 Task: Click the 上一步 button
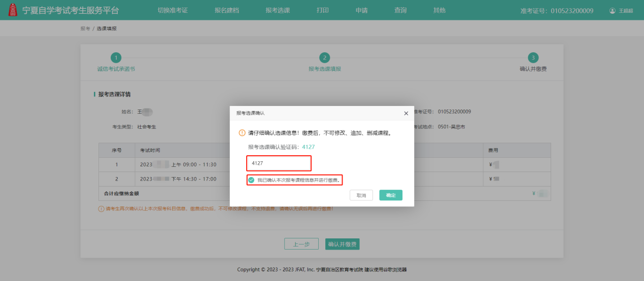click(x=301, y=244)
